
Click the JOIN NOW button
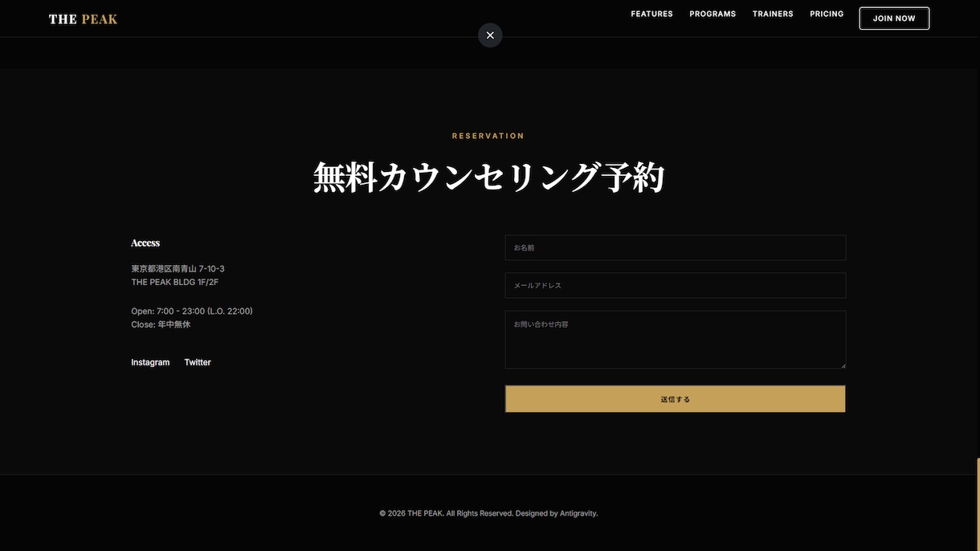[x=894, y=18]
